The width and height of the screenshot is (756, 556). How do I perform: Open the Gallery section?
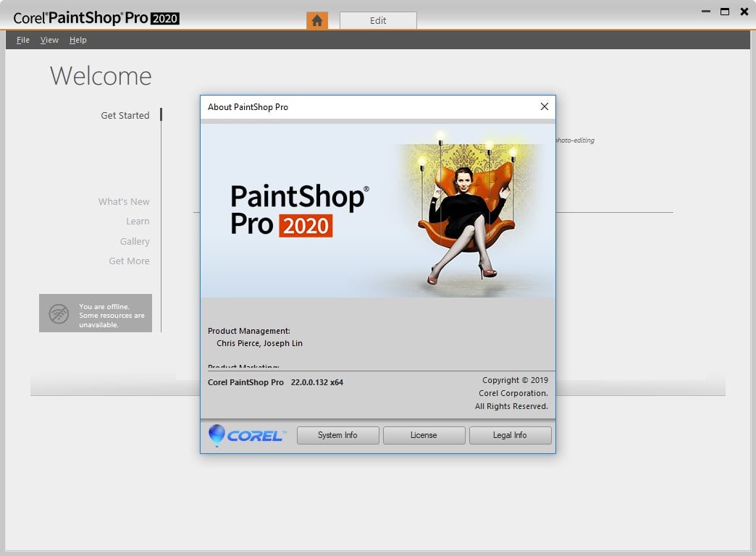tap(135, 241)
